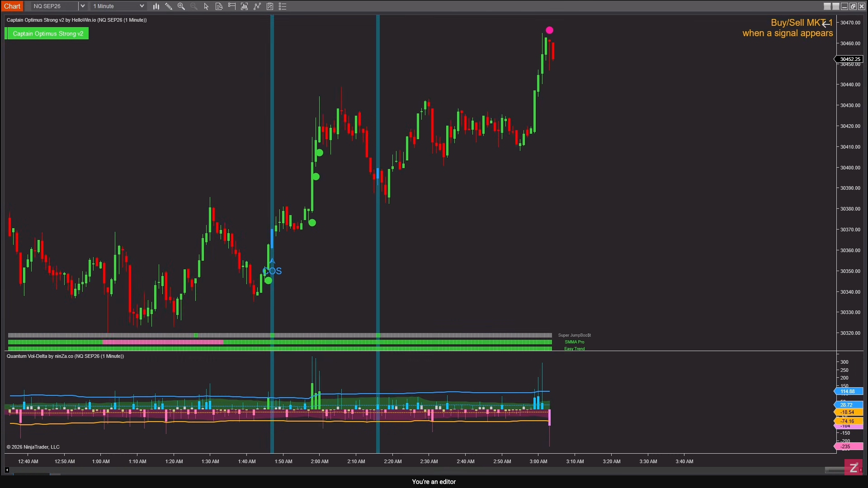Image resolution: width=868 pixels, height=488 pixels.
Task: Click the pink -235 value tag
Action: [x=848, y=446]
